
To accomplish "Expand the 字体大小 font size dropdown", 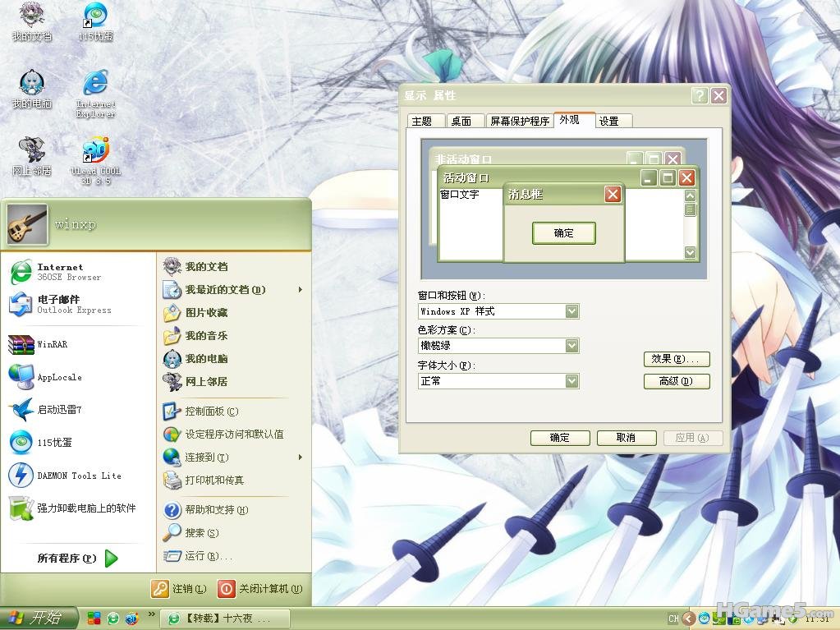I will [x=571, y=381].
